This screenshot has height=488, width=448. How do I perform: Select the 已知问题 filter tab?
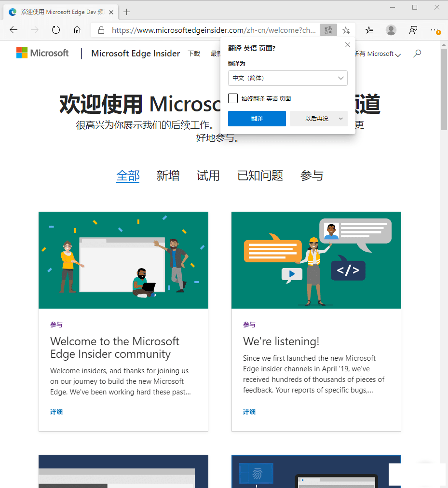click(260, 176)
